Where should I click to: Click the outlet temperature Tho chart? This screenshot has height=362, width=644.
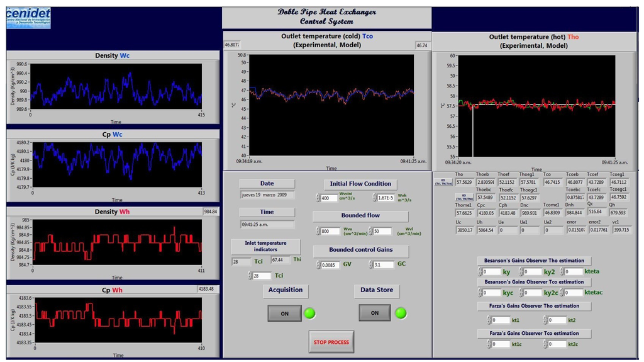click(x=536, y=105)
